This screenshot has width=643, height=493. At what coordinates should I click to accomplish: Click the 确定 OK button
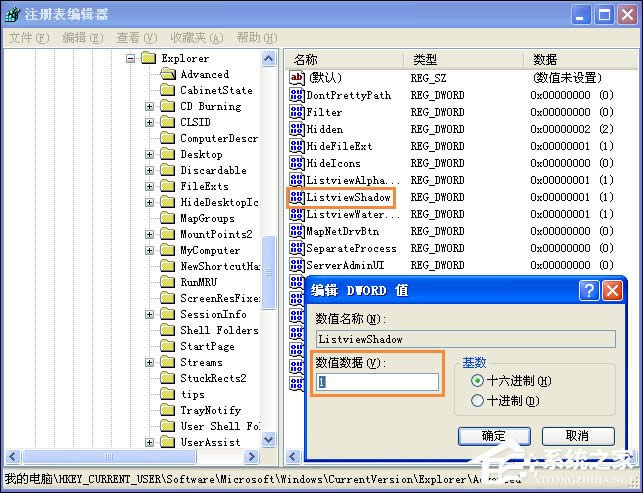click(493, 436)
